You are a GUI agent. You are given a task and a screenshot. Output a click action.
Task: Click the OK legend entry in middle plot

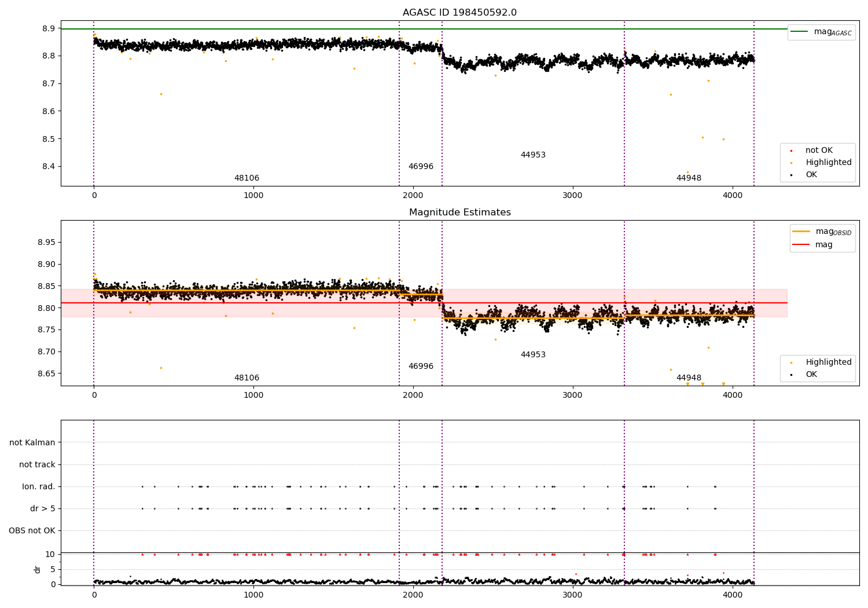(x=803, y=375)
